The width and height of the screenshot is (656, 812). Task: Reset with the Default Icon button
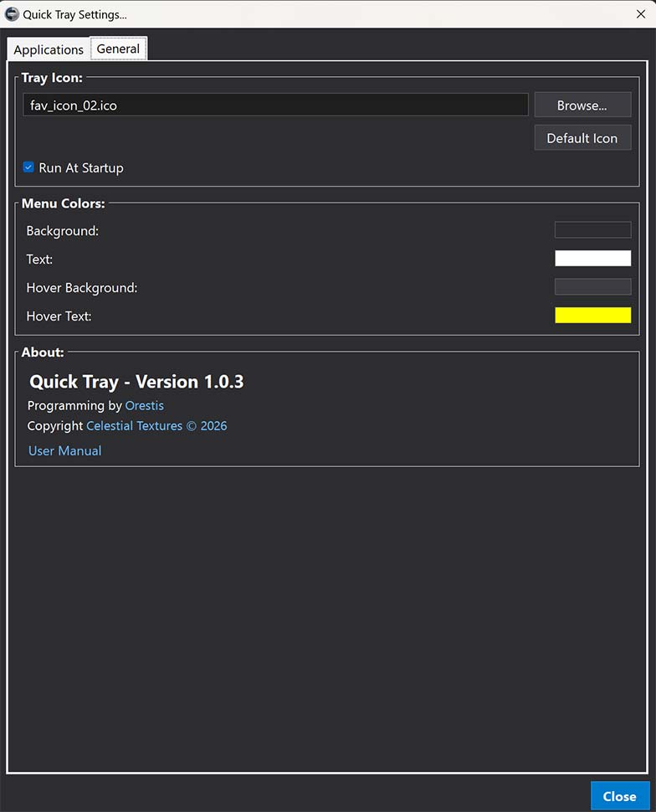[x=582, y=138]
